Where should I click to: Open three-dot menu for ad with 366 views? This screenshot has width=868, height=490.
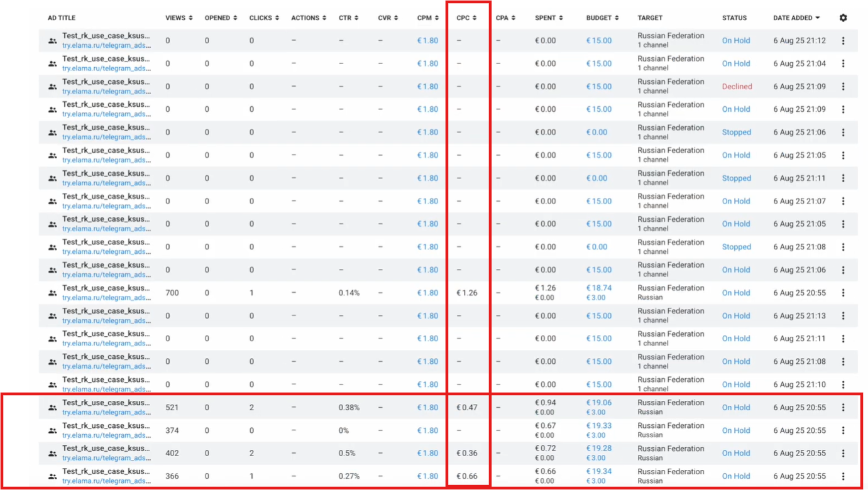pyautogui.click(x=843, y=476)
